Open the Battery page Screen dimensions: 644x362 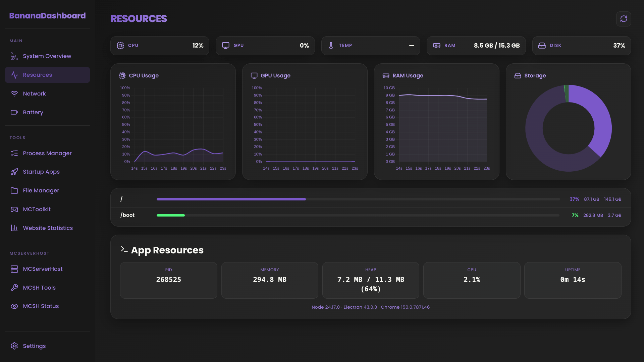[x=47, y=112]
